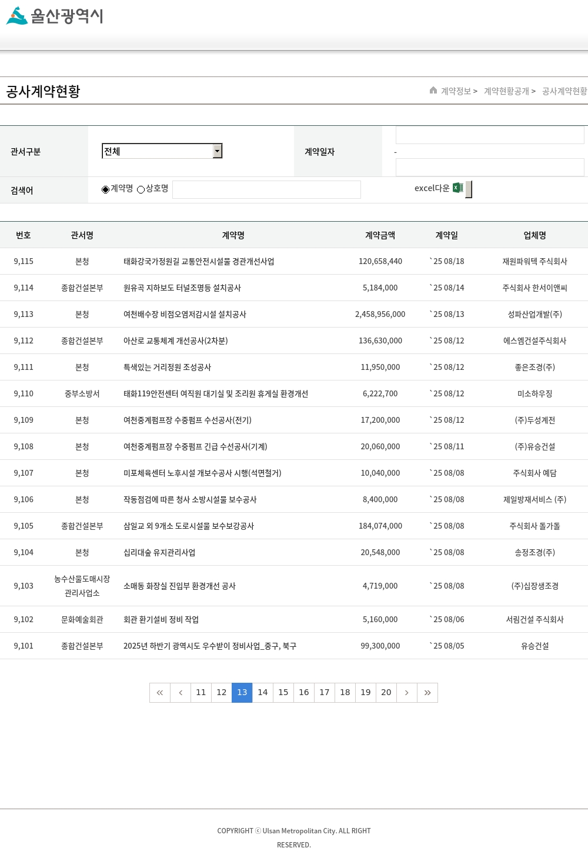588x868 pixels.
Task: Go to next page set arrow
Action: tap(407, 693)
